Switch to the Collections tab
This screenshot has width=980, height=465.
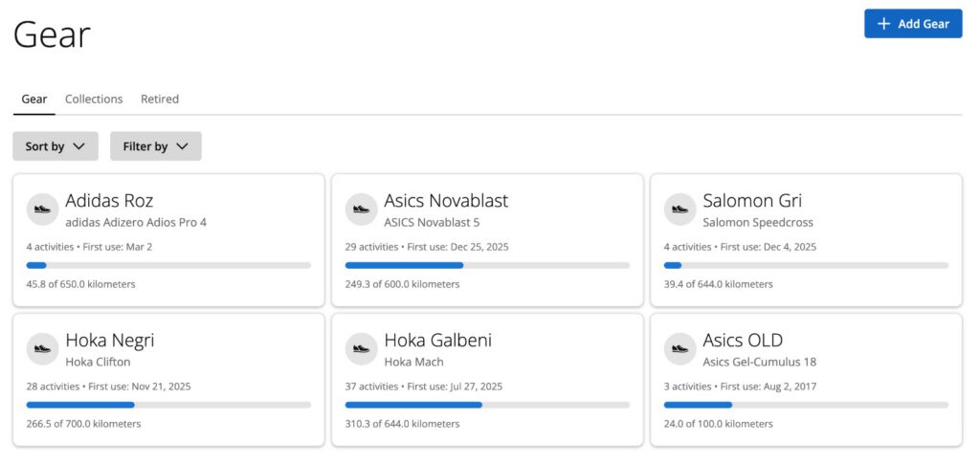click(x=94, y=100)
